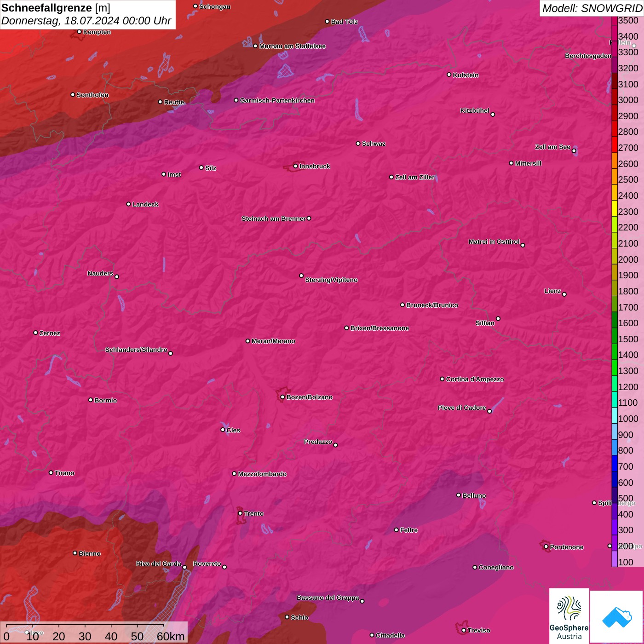The height and width of the screenshot is (644, 644).
Task: Click the Predazzo label
Action: tap(318, 442)
